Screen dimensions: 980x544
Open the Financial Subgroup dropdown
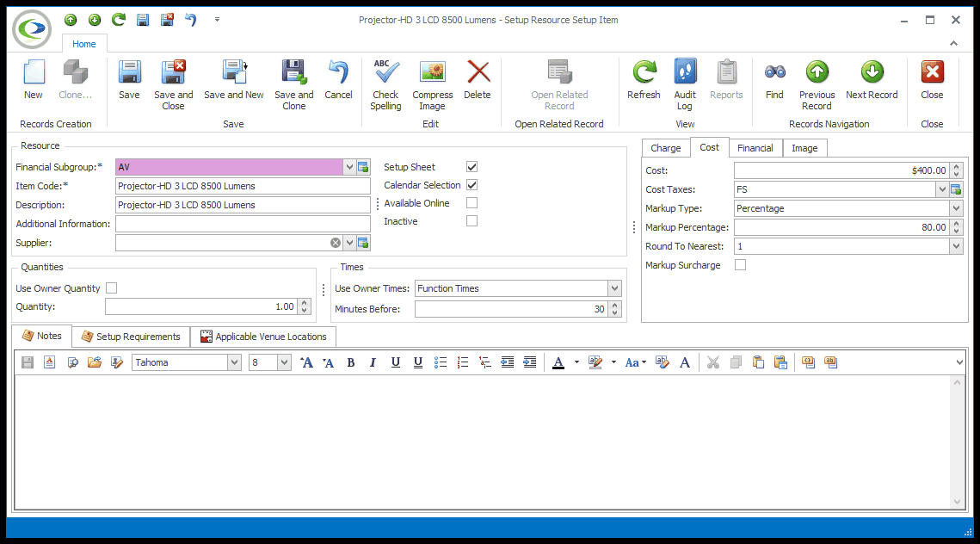[x=349, y=167]
